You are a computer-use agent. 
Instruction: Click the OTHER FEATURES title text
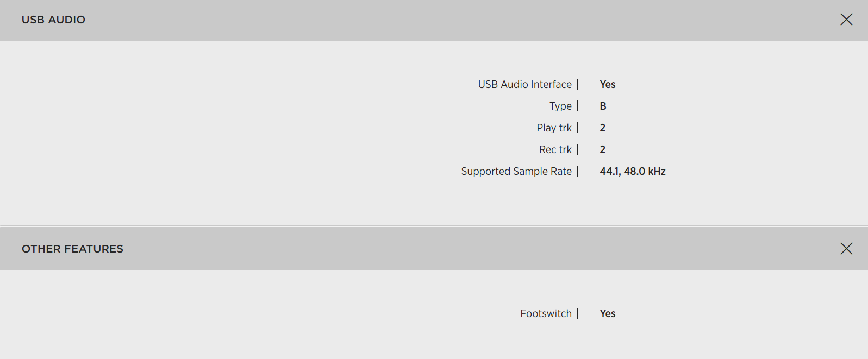point(72,249)
